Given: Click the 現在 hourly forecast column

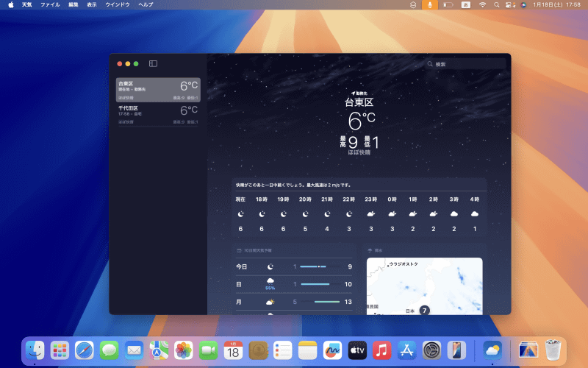Looking at the screenshot, I should click(x=240, y=213).
